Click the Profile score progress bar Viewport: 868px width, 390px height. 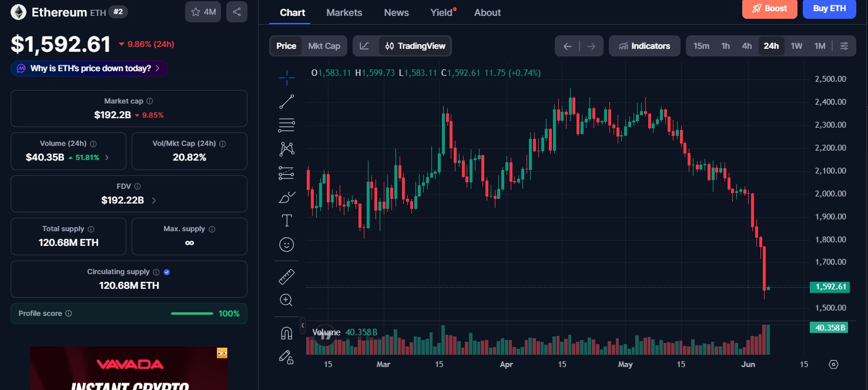(192, 314)
